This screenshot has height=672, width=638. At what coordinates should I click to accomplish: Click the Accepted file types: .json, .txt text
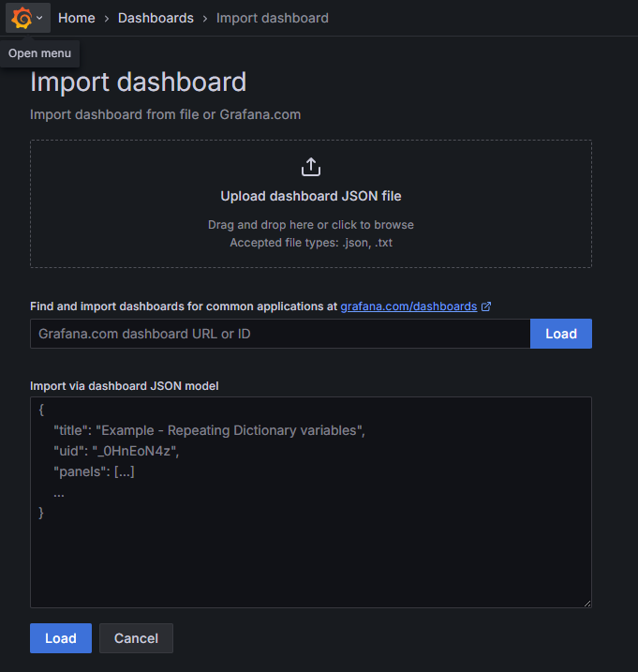click(311, 243)
